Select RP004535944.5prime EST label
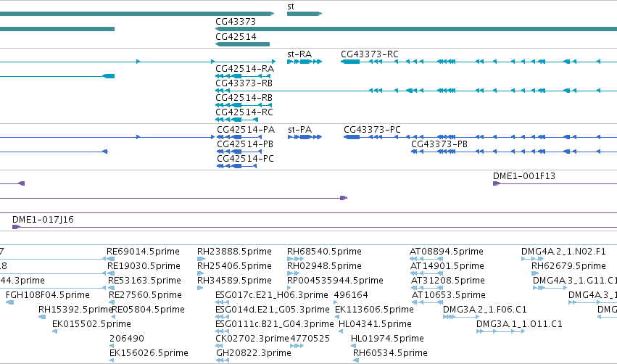The height and width of the screenshot is (364, 617). coord(335,281)
